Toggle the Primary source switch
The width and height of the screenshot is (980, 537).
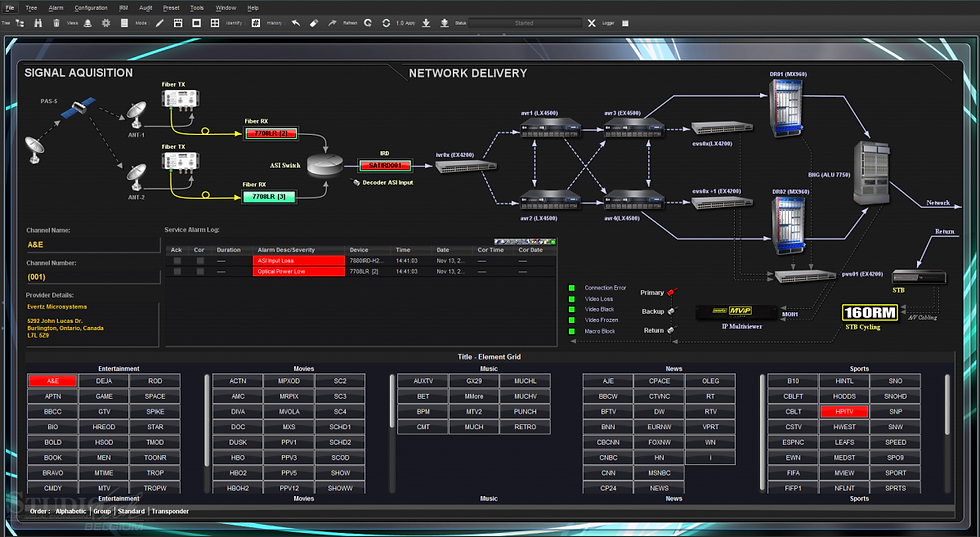click(672, 292)
